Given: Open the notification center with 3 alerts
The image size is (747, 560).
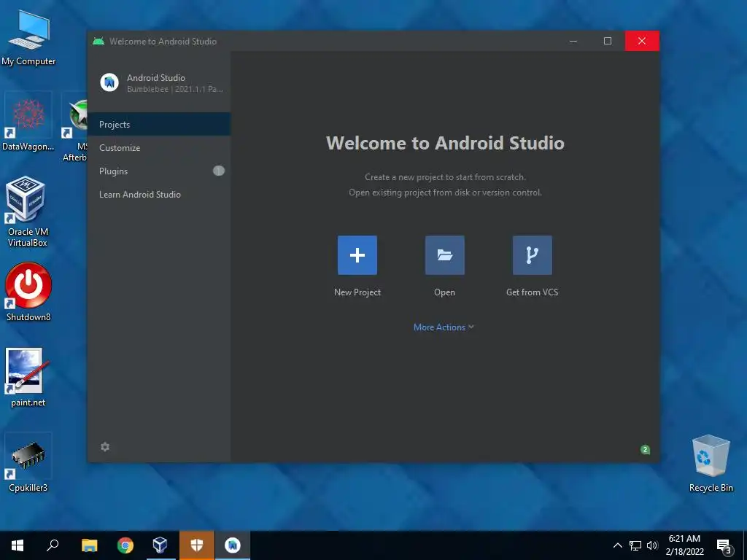Looking at the screenshot, I should [724, 547].
